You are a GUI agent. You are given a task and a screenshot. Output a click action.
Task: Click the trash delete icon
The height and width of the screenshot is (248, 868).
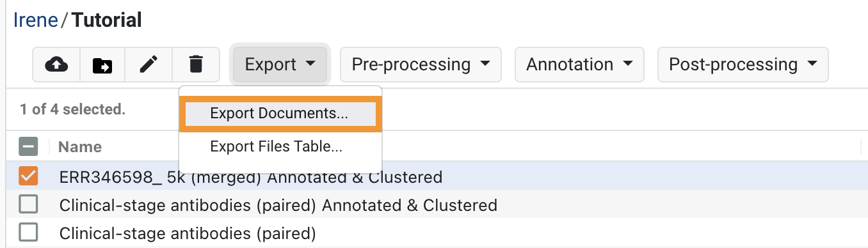tap(196, 65)
